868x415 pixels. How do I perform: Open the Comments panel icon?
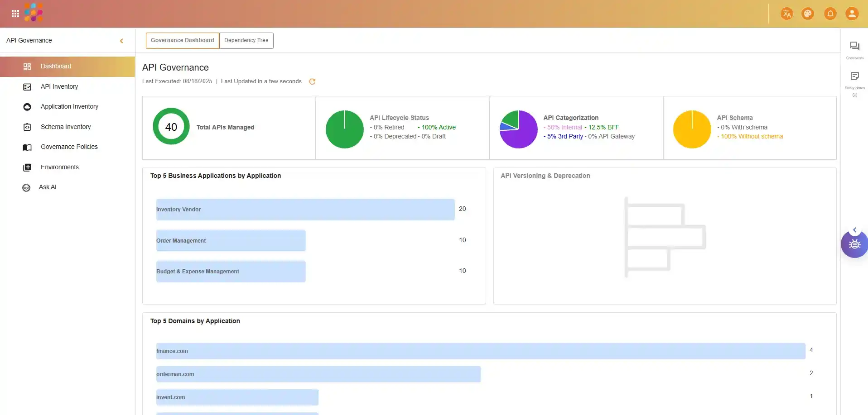854,46
